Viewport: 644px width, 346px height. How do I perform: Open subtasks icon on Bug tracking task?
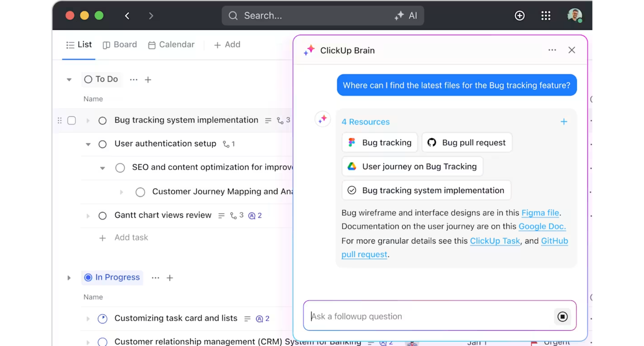283,120
